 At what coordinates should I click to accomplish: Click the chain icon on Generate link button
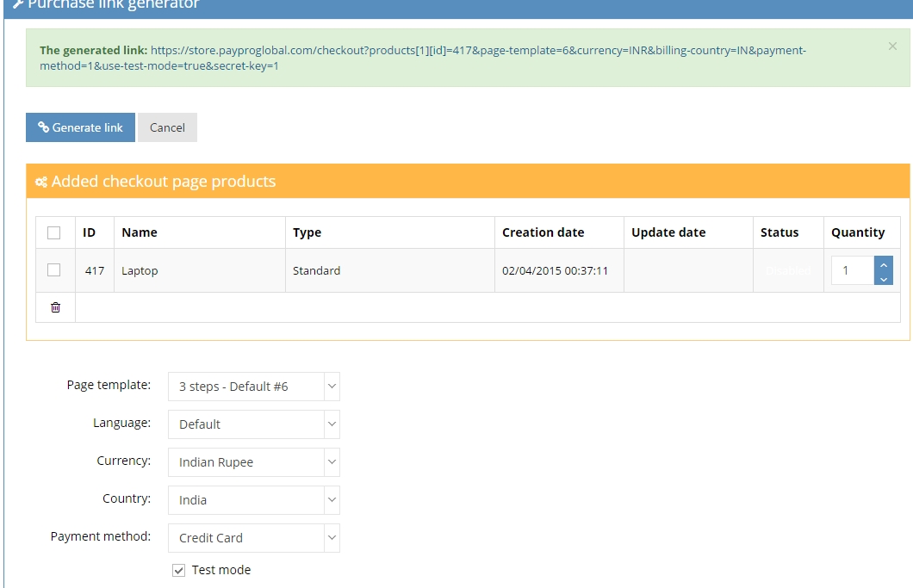[43, 127]
